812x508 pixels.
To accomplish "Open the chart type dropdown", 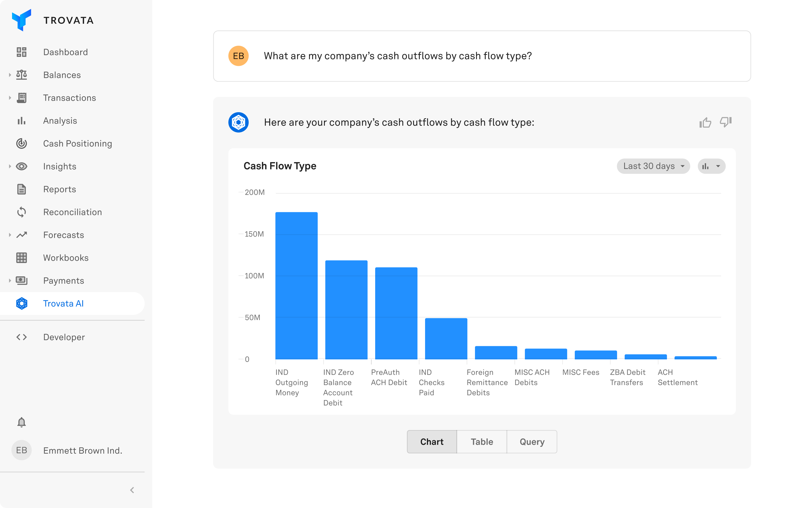I will point(711,166).
